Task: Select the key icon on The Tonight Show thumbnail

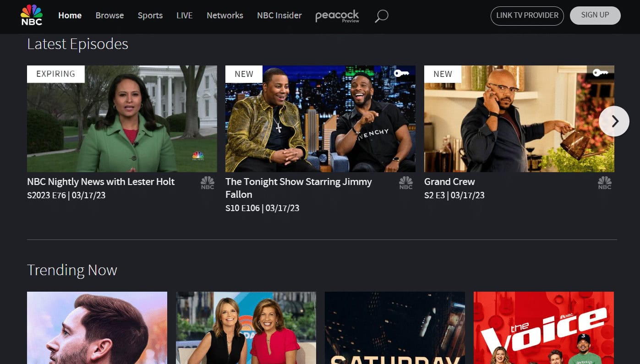Action: (402, 73)
